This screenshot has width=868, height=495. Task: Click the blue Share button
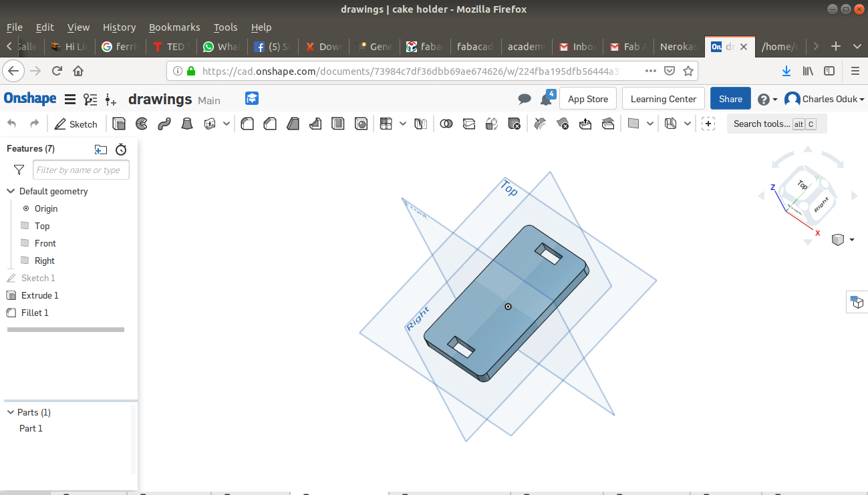pyautogui.click(x=730, y=99)
